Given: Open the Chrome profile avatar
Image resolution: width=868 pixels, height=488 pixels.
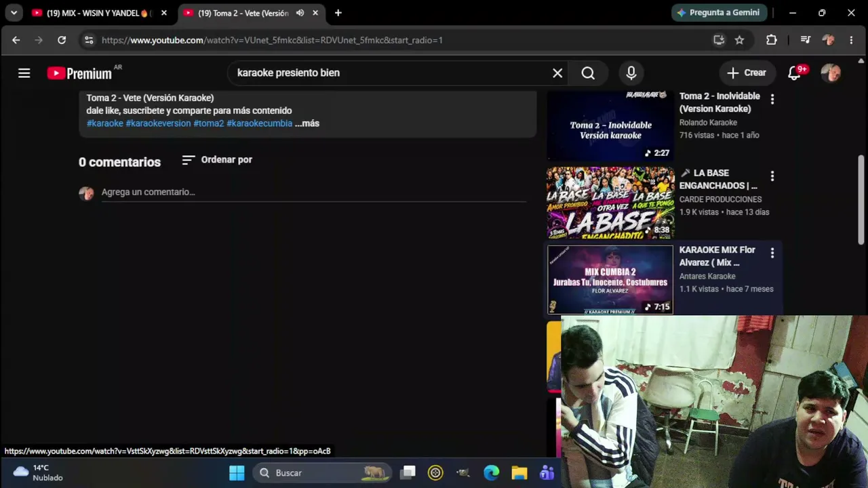Looking at the screenshot, I should click(x=828, y=40).
